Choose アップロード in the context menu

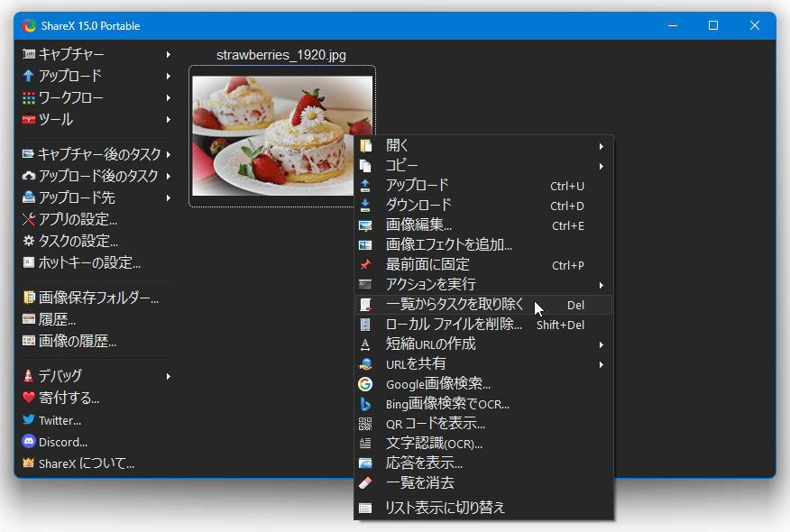(x=483, y=186)
